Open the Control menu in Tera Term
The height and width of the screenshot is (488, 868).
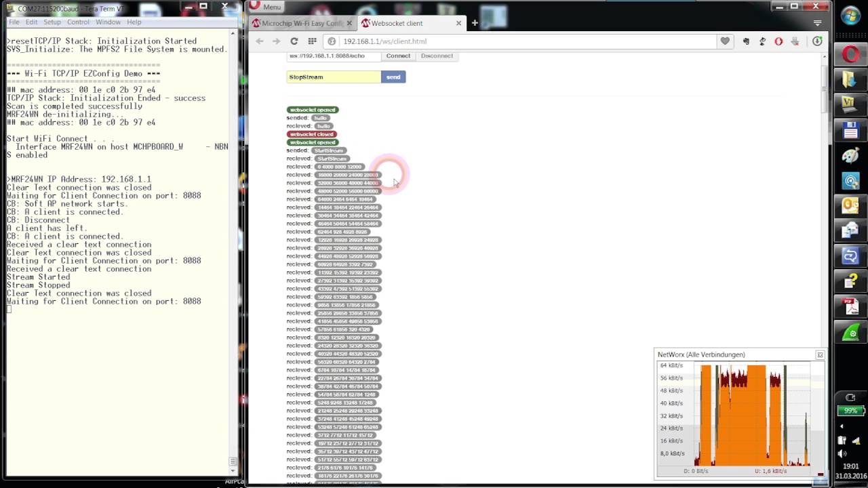coord(78,22)
